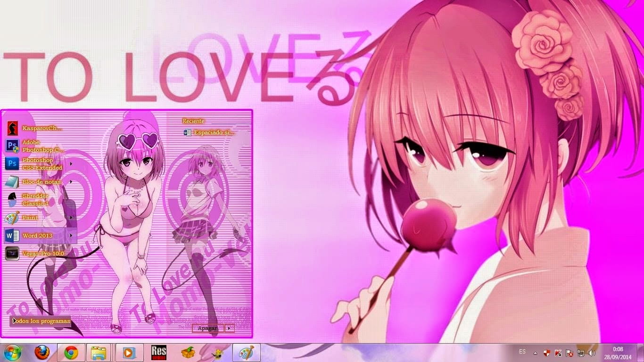Switch to Paint in the taskbar
This screenshot has width=644, height=362.
click(x=246, y=353)
